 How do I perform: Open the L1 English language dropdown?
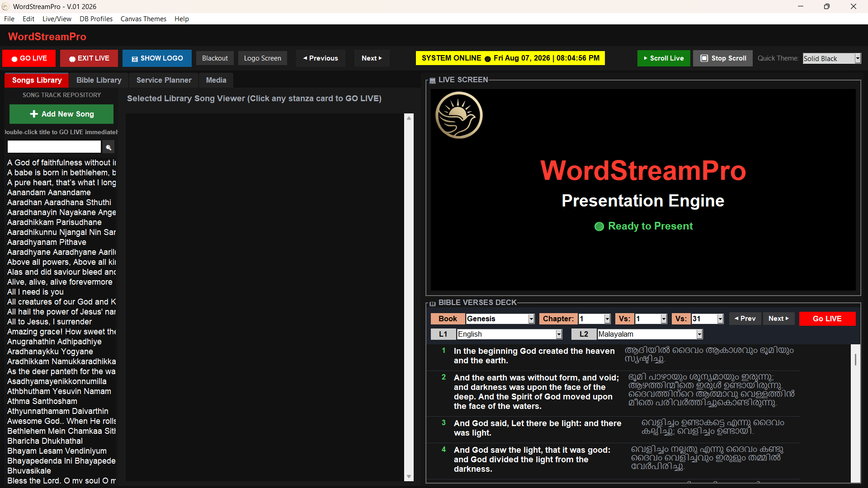click(x=509, y=334)
